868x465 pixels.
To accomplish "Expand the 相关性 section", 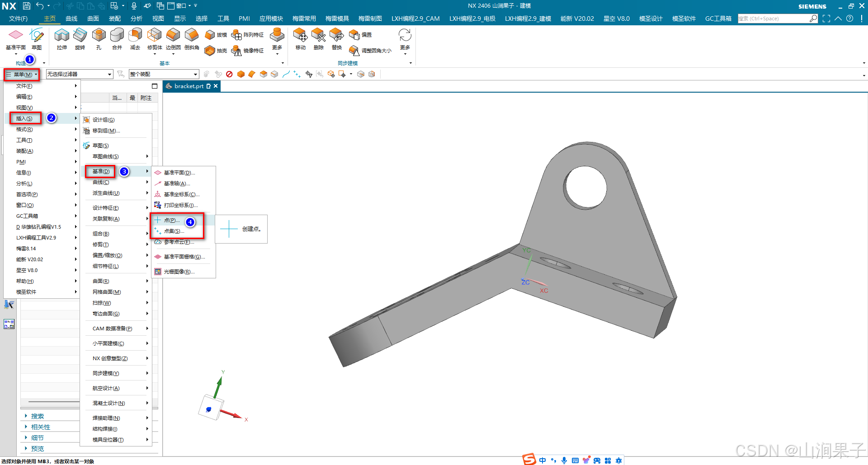I will coord(41,427).
